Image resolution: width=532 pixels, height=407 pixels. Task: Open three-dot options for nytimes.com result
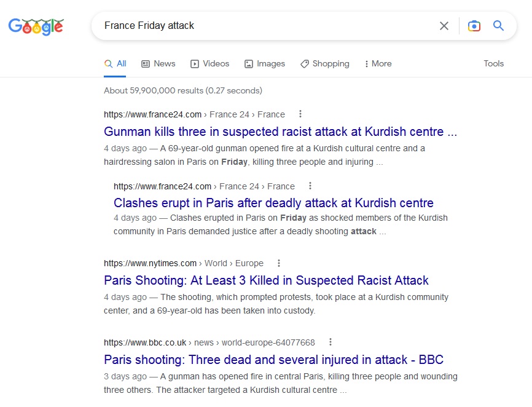(278, 263)
